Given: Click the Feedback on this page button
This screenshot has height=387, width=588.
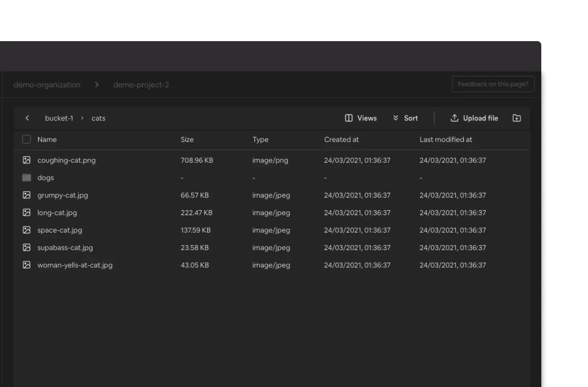Looking at the screenshot, I should (493, 84).
